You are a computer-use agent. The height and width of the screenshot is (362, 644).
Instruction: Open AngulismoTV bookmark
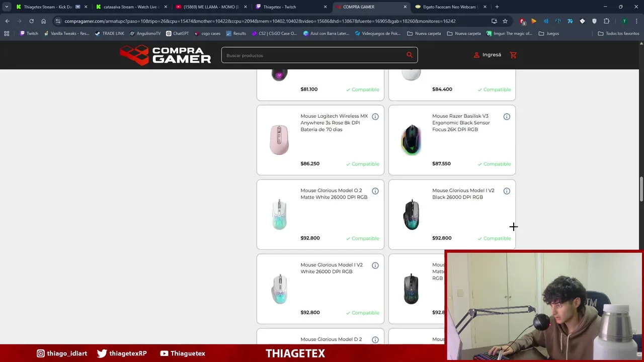pos(145,33)
